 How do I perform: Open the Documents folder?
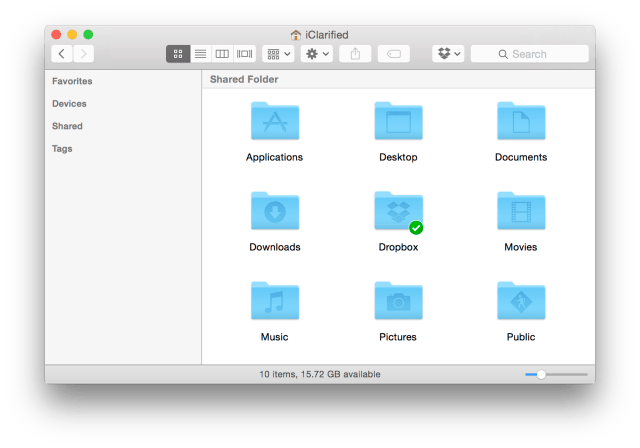(x=520, y=123)
